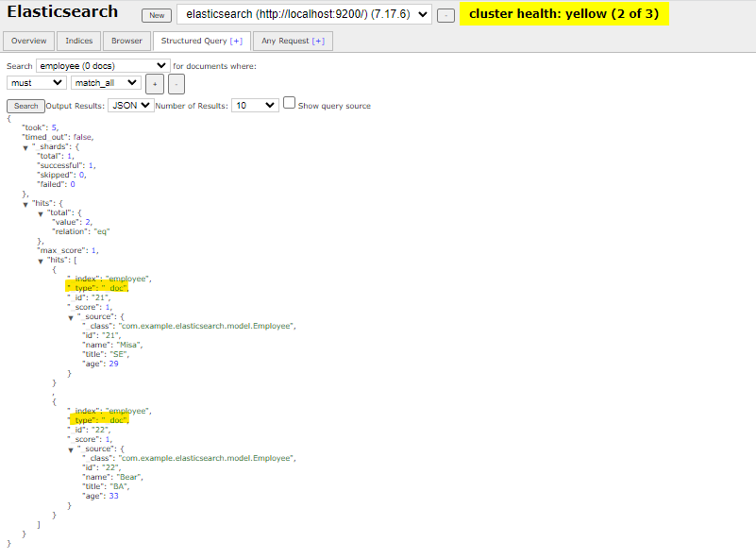Collapse the inner "hits" array node
This screenshot has height=559, width=756.
(41, 261)
